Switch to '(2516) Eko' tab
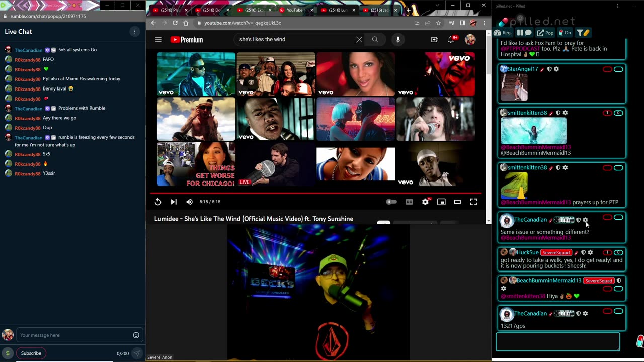Image resolution: width=644 pixels, height=362 pixels. click(254, 10)
